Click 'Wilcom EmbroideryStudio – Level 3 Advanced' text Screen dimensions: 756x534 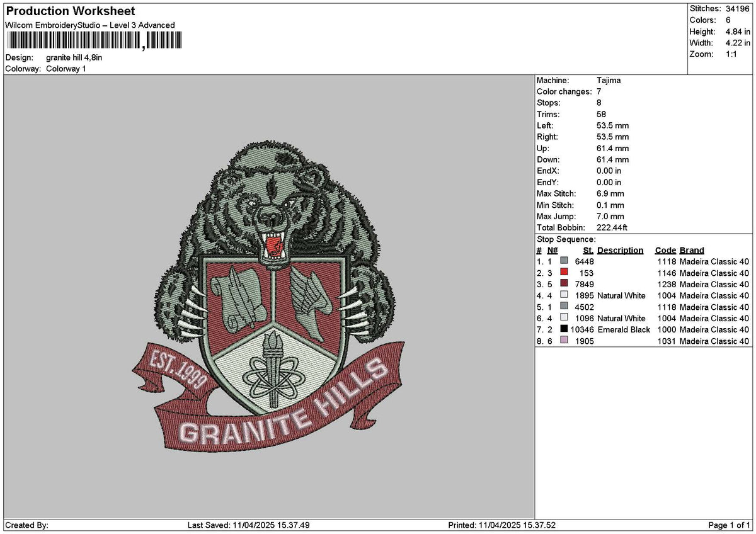tap(90, 25)
